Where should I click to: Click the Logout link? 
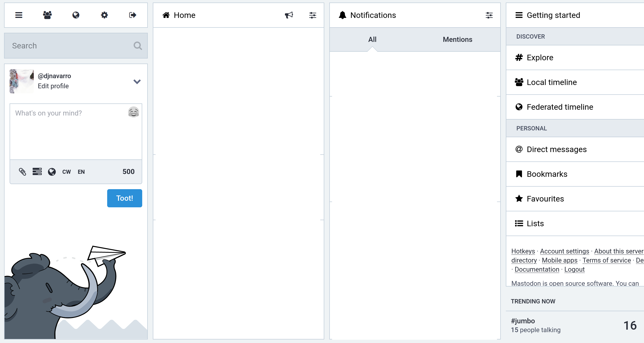click(574, 269)
